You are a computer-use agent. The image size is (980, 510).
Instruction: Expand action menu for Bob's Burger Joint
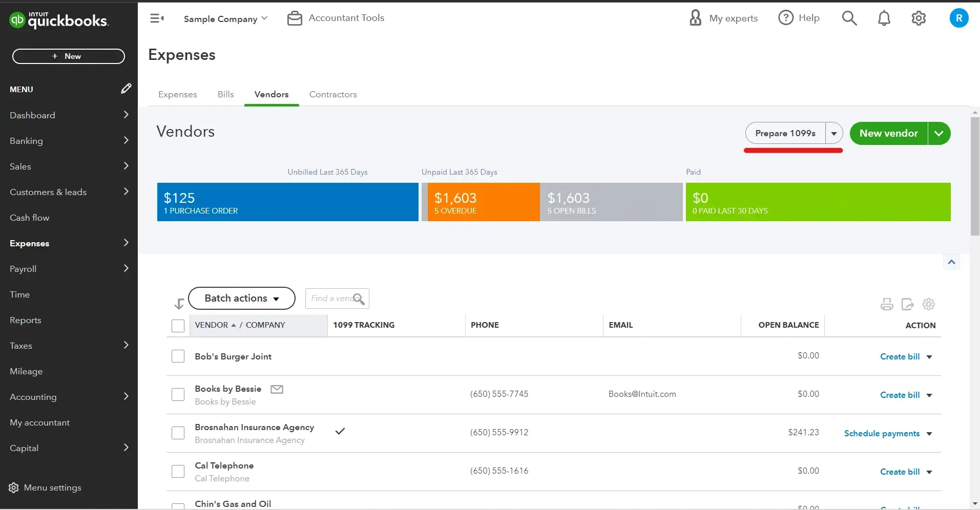pos(929,357)
